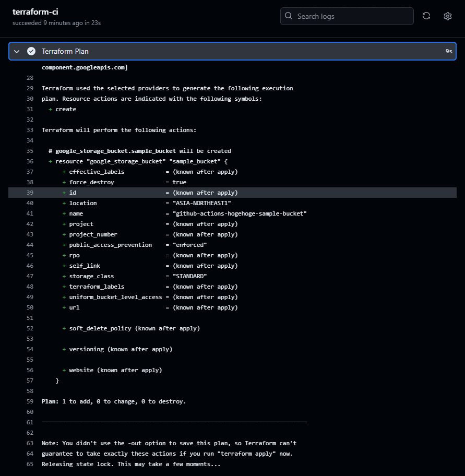465x476 pixels.
Task: Click the uniform_bucket_level_access line
Action: coord(150,297)
